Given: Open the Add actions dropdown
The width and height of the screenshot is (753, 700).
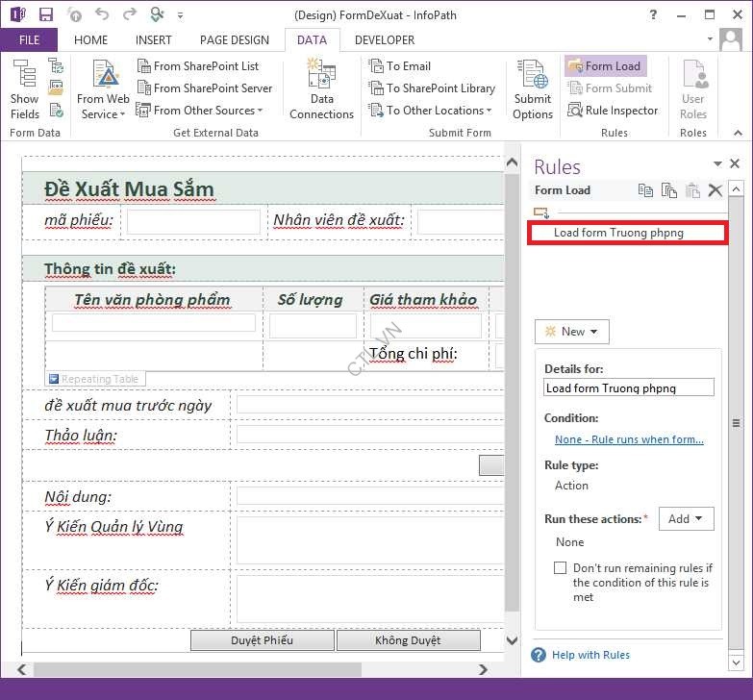Looking at the screenshot, I should 686,519.
